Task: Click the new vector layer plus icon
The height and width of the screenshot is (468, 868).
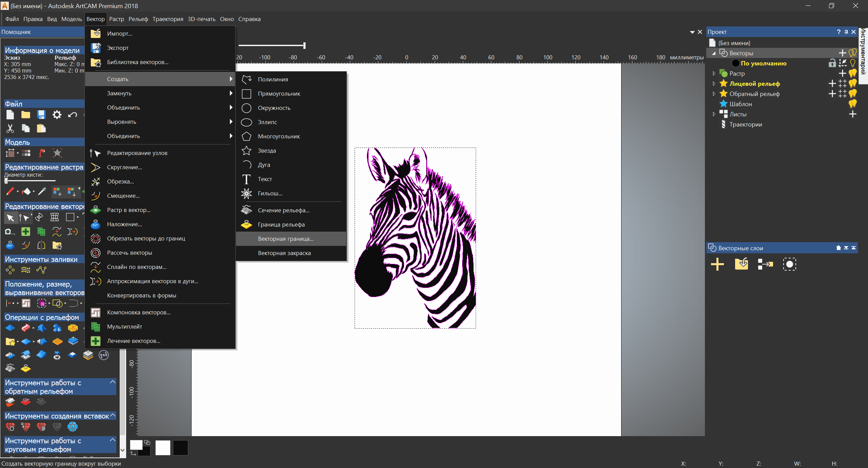Action: pyautogui.click(x=717, y=264)
